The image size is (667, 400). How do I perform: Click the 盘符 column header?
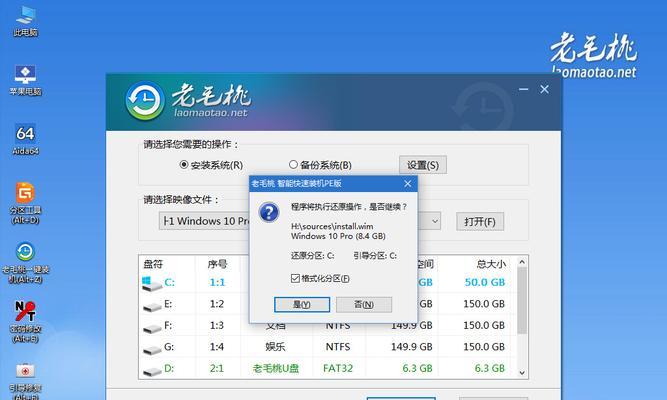pos(153,264)
